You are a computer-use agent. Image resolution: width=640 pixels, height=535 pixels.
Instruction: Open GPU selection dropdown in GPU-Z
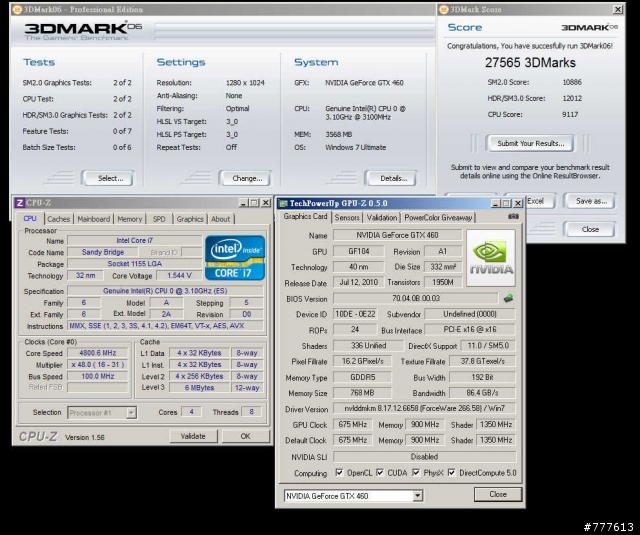click(x=417, y=496)
